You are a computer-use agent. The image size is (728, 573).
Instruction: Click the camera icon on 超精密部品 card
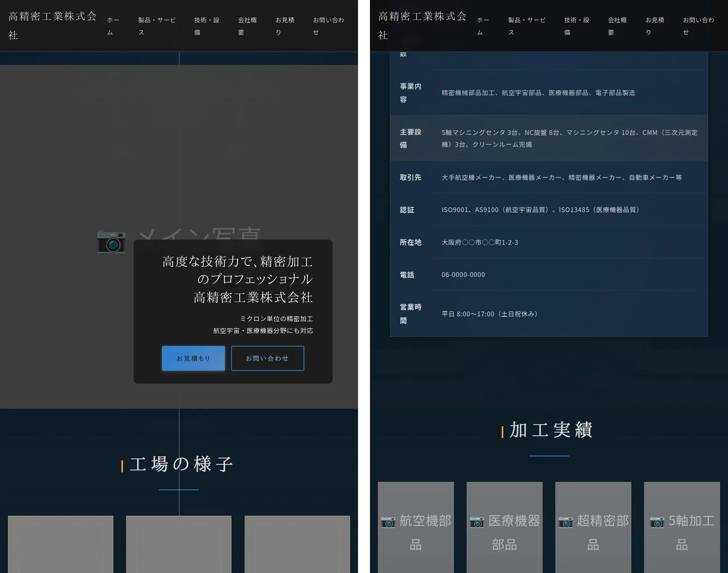pos(564,522)
